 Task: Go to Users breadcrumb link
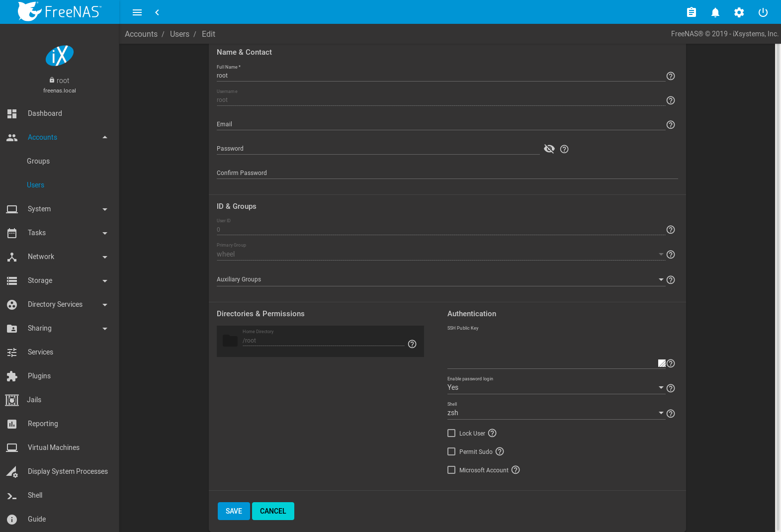[x=179, y=34]
